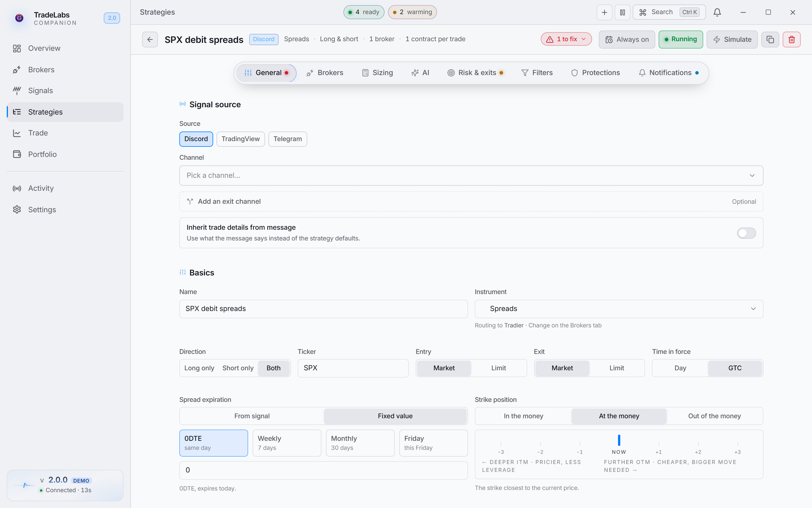Set direction to Short only
812x508 pixels.
click(x=238, y=368)
